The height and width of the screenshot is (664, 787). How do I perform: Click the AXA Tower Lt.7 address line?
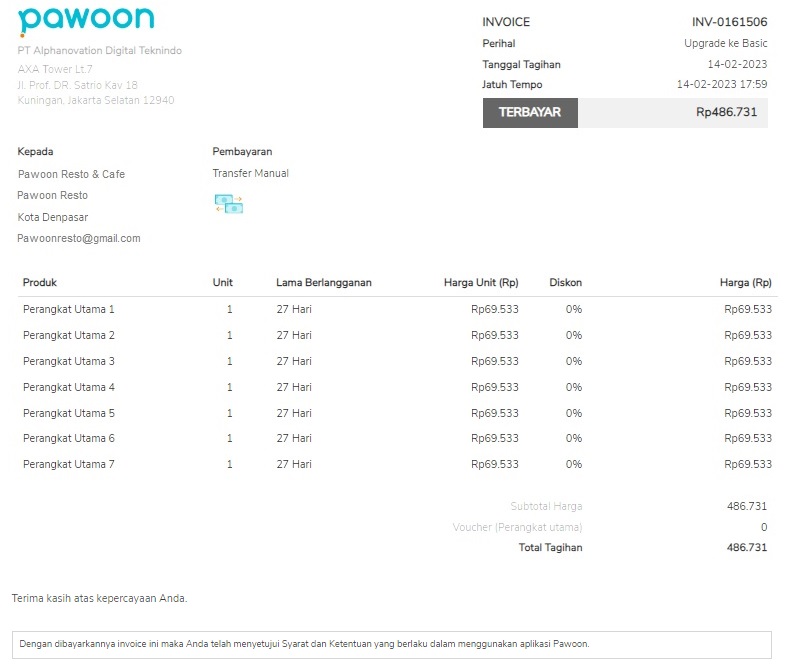(55, 69)
